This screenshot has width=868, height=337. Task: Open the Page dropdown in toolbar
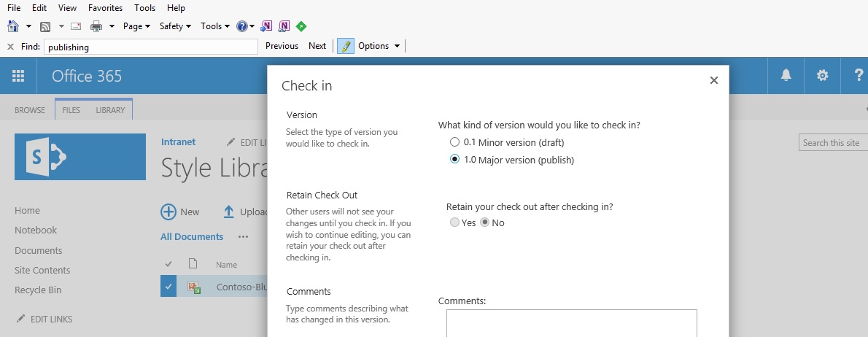(x=136, y=26)
